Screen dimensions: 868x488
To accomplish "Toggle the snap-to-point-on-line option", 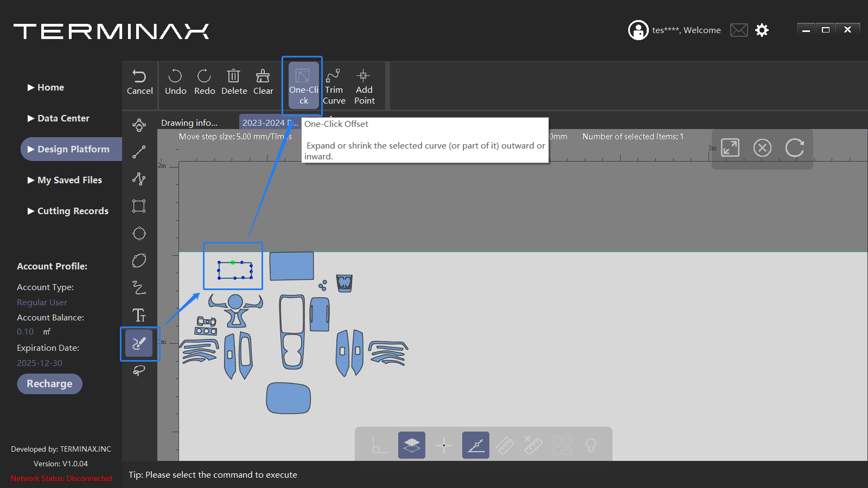I will point(476,445).
